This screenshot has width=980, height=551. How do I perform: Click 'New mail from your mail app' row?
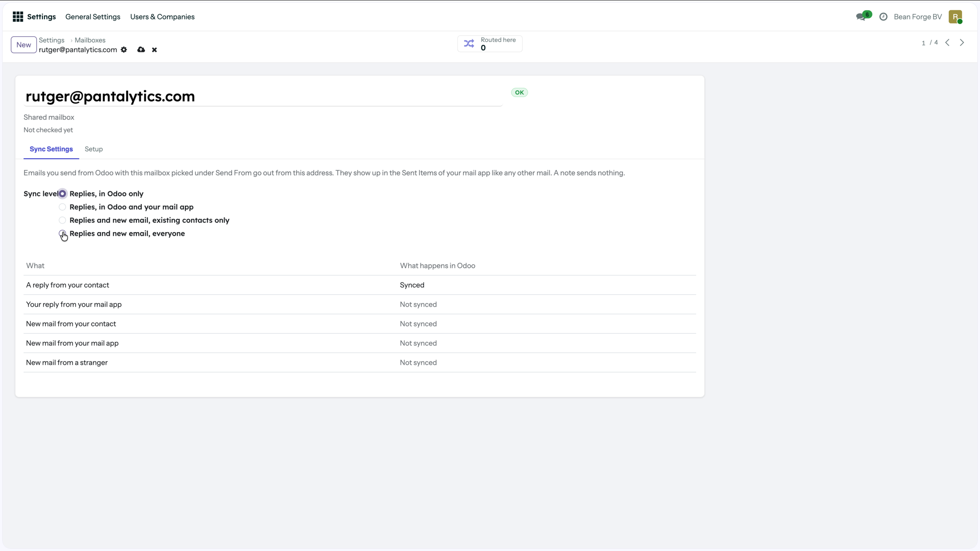tap(360, 343)
